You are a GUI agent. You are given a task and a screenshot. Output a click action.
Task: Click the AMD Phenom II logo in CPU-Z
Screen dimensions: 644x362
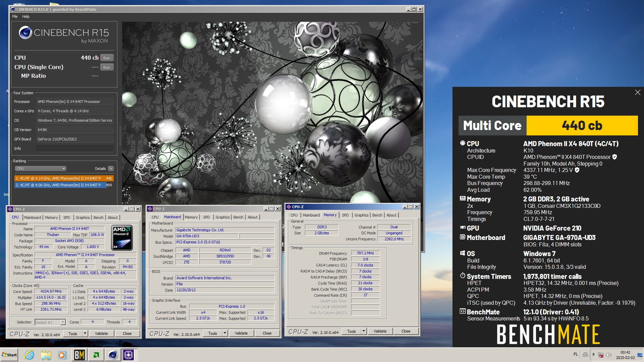122,238
